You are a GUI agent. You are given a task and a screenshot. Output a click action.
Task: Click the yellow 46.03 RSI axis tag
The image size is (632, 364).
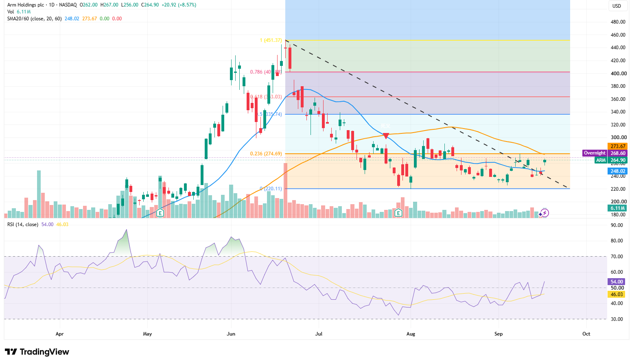coord(617,294)
